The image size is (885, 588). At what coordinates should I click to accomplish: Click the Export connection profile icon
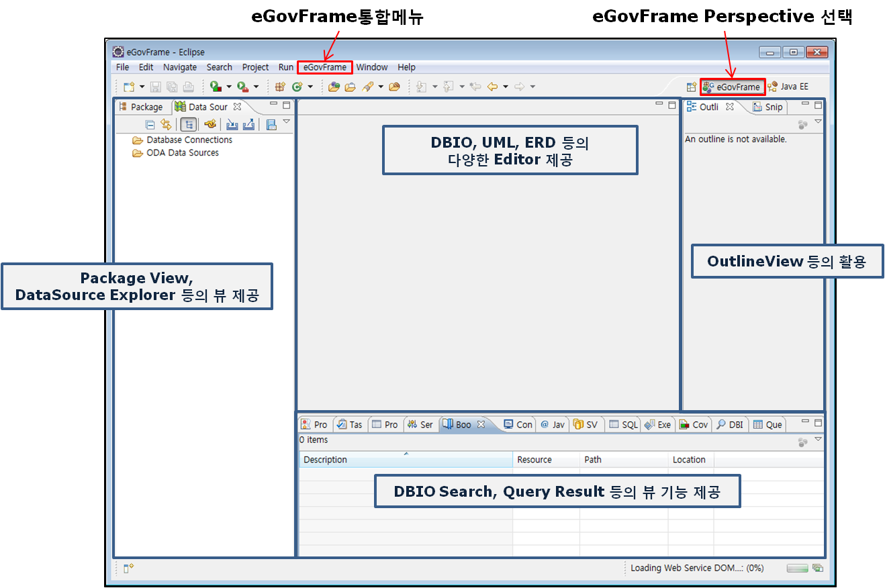click(x=248, y=124)
